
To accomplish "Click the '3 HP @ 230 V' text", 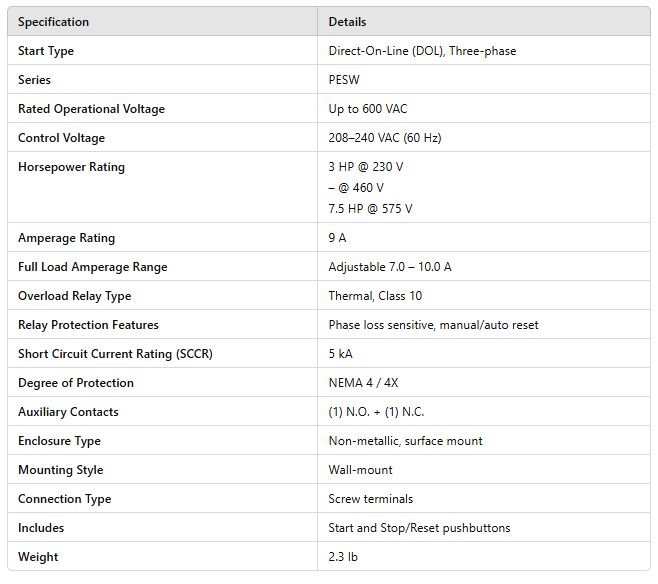I will 366,167.
